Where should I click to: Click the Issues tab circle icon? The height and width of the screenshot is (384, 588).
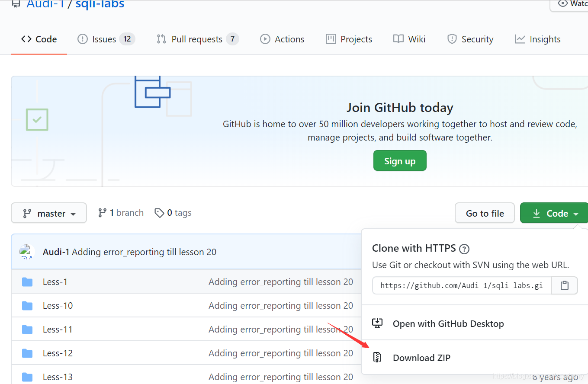(82, 39)
